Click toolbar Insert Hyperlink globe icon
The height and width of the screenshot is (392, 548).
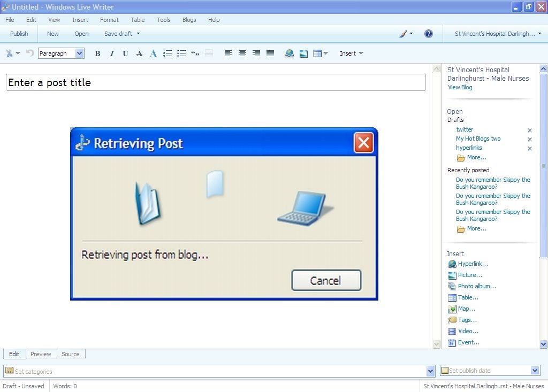290,53
